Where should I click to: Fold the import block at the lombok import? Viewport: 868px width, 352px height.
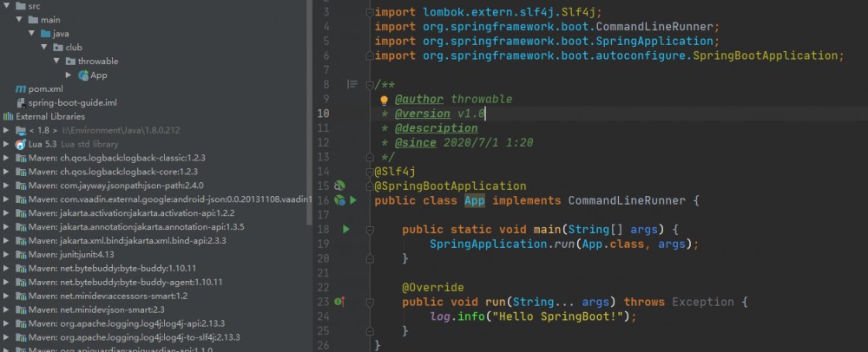pyautogui.click(x=370, y=11)
